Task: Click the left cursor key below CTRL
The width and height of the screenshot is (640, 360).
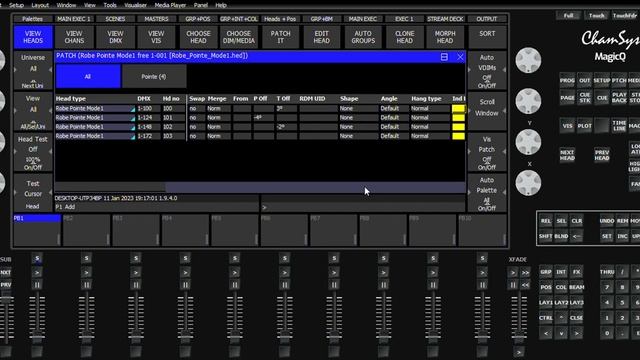Action: [x=546, y=333]
